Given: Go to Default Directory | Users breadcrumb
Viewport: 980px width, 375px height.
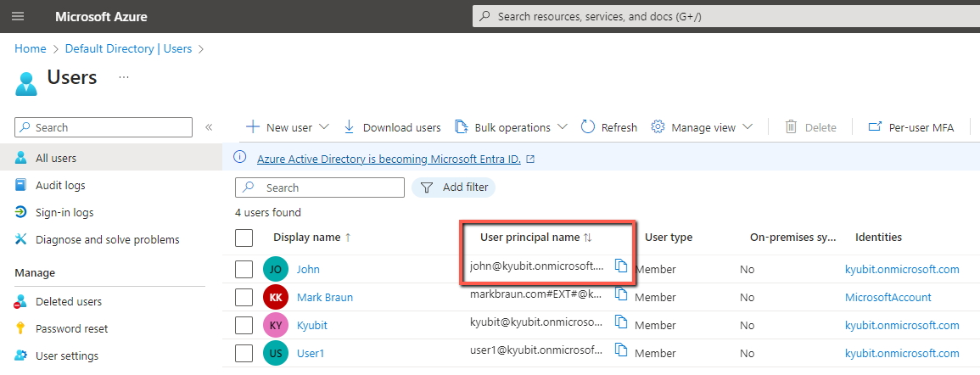Looking at the screenshot, I should tap(128, 48).
